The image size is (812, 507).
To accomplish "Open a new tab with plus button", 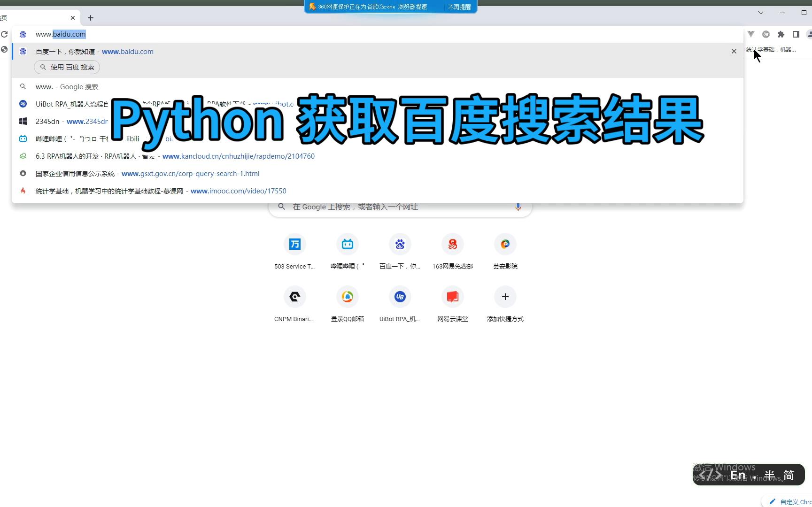I will [x=91, y=18].
